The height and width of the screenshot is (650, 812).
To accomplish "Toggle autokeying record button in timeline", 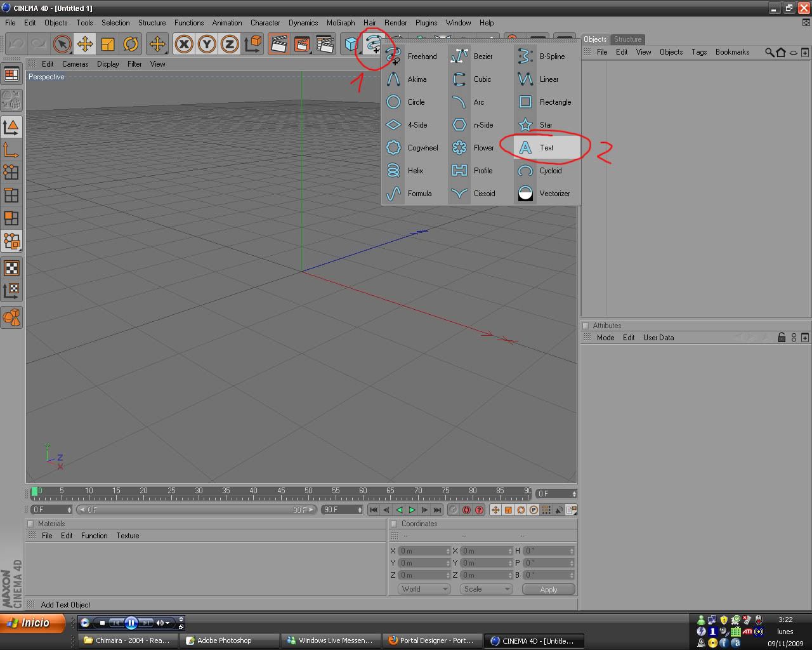I will [x=466, y=510].
